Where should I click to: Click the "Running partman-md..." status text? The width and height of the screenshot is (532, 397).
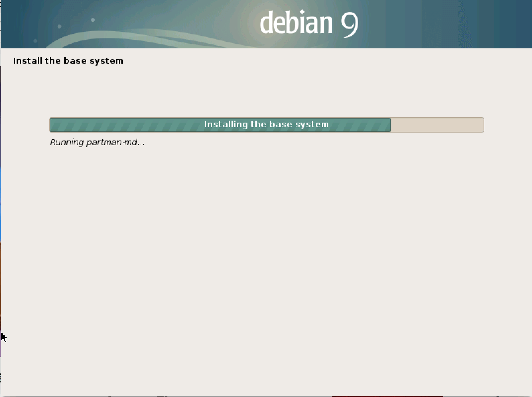[x=97, y=142]
